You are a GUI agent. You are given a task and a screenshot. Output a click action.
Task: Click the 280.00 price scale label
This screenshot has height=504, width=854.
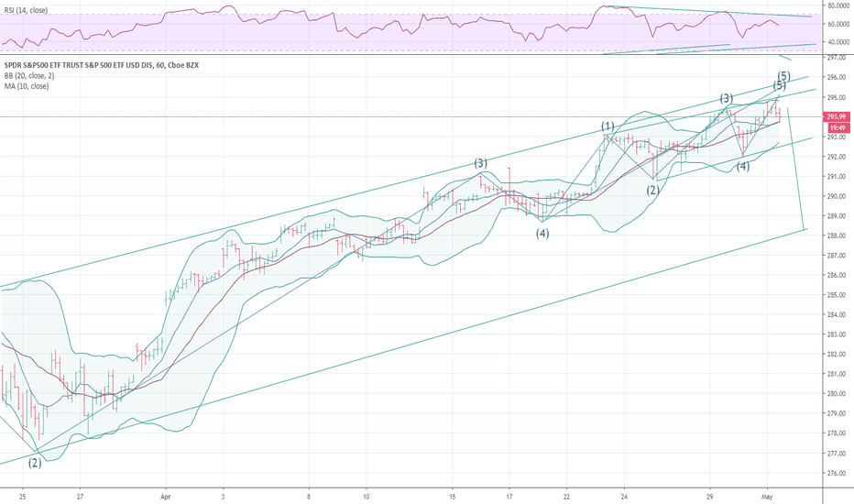[x=836, y=394]
